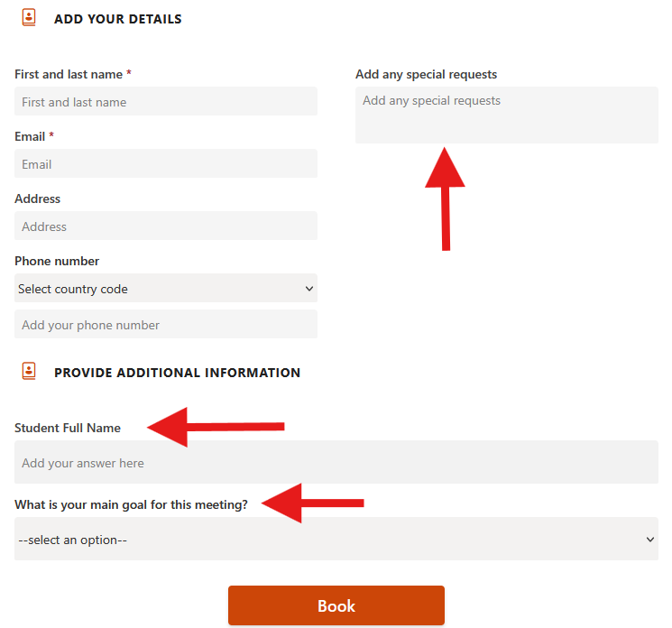Click the Student Full Name answer field

[336, 463]
